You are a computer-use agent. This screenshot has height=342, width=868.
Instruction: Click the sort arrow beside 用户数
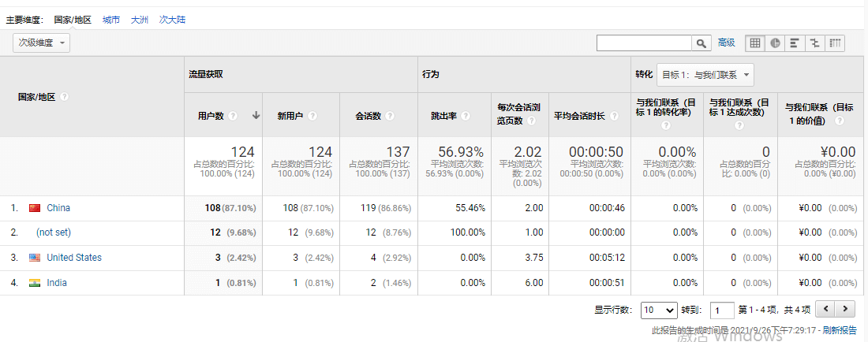256,116
